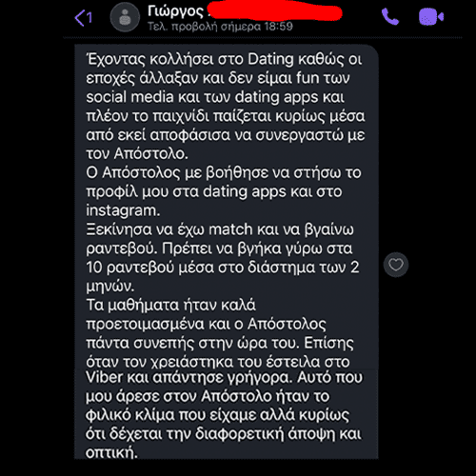Click the line "τον Απόστολο."
This screenshot has width=476, height=476.
coord(137,154)
